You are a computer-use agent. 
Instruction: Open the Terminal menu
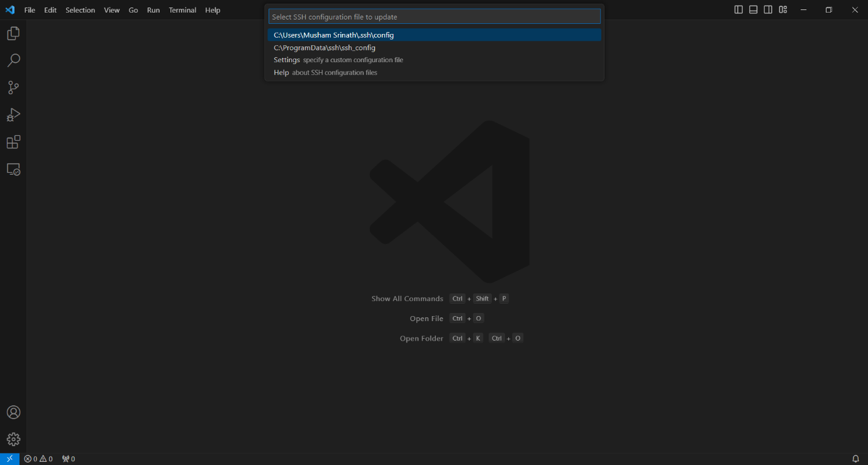(182, 10)
